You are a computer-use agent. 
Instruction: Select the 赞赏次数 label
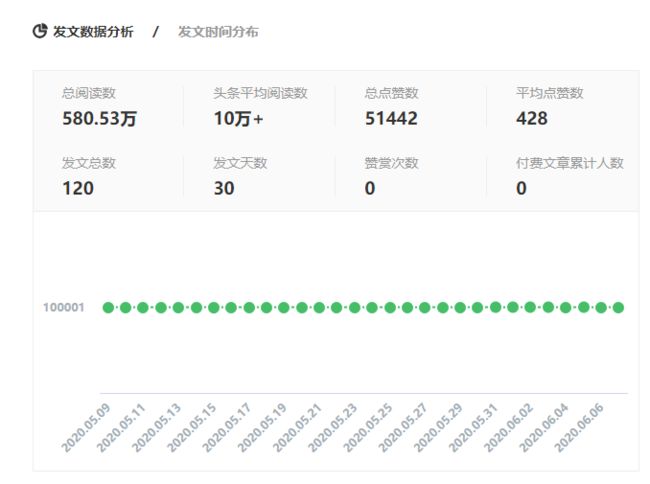tap(391, 163)
